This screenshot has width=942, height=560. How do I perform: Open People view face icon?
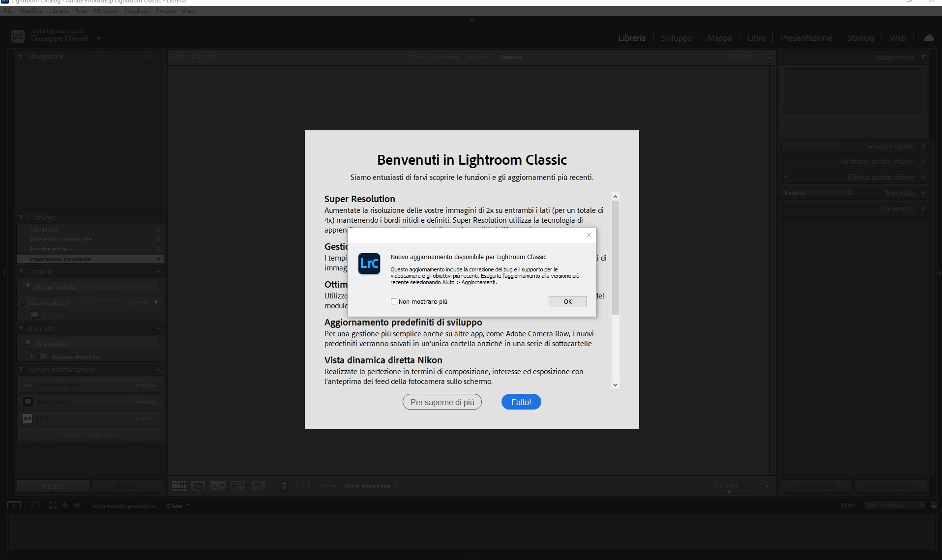[x=258, y=486]
